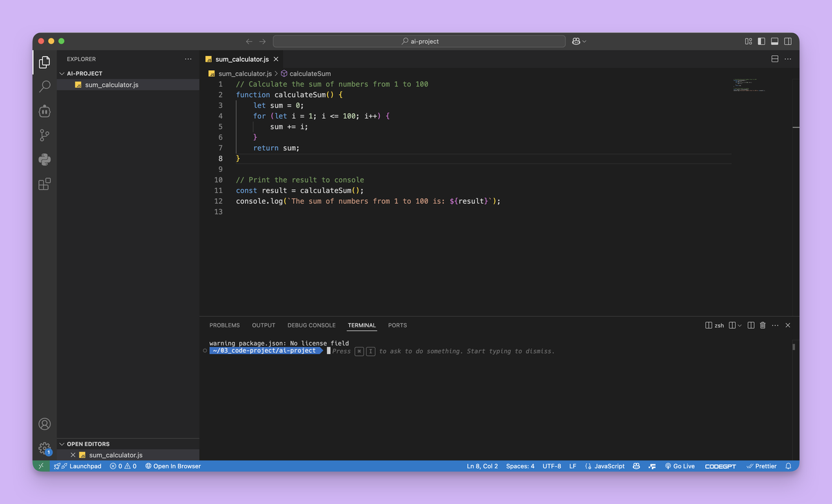Open the Source Control view

point(44,135)
